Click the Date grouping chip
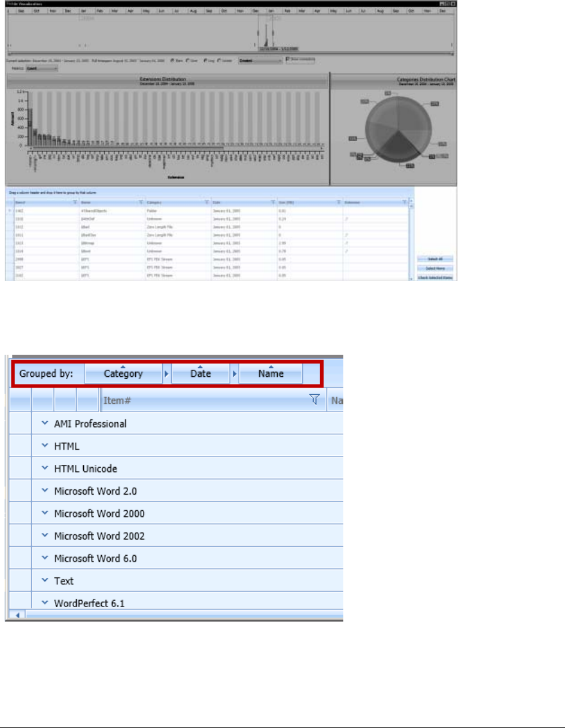Screen dimensions: 565x728 click(x=201, y=374)
